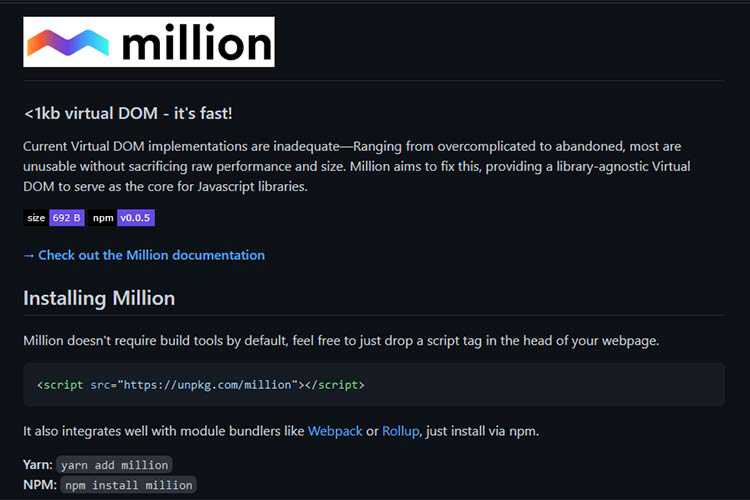This screenshot has height=500, width=750.
Task: Click the purple "v0.0.5" version badge value
Action: (x=135, y=218)
